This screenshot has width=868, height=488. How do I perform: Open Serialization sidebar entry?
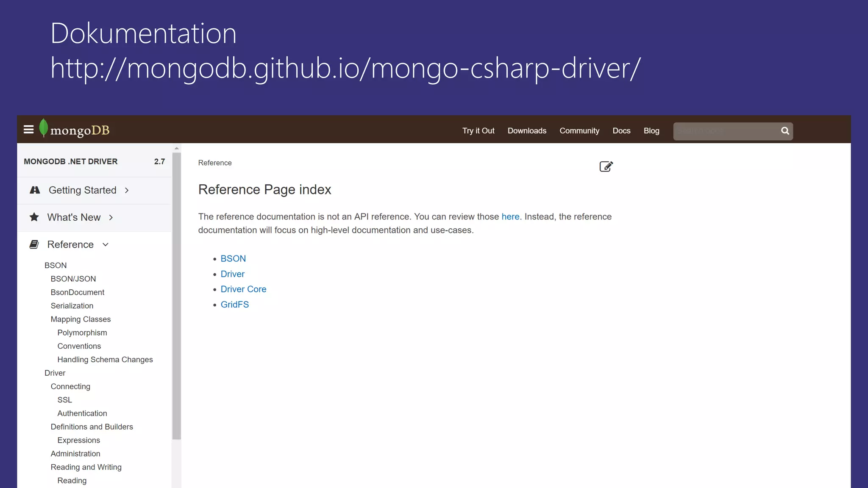72,306
